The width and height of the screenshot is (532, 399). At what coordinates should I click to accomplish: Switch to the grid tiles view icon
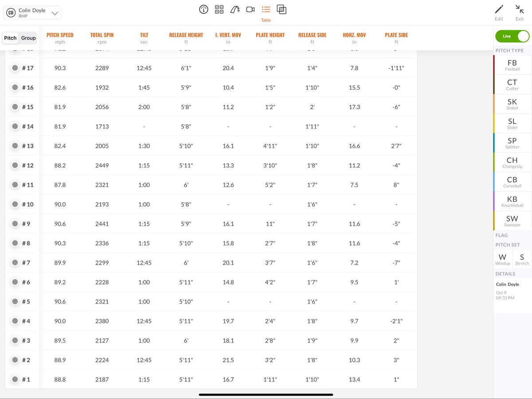[x=219, y=9]
